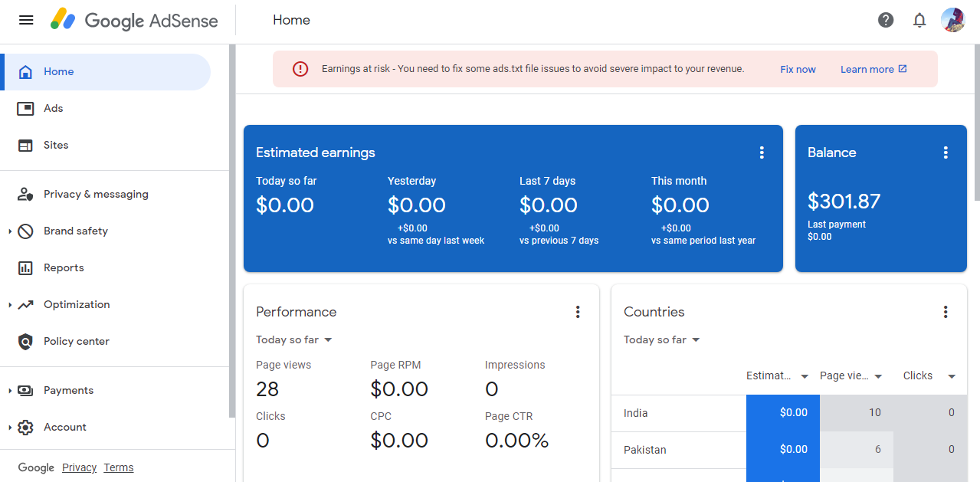Open Reports from the sidebar
The width and height of the screenshot is (980, 482).
pyautogui.click(x=106, y=267)
